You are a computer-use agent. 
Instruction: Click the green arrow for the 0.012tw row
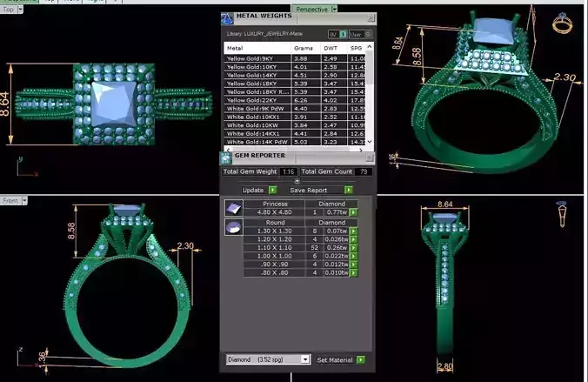[353, 265]
